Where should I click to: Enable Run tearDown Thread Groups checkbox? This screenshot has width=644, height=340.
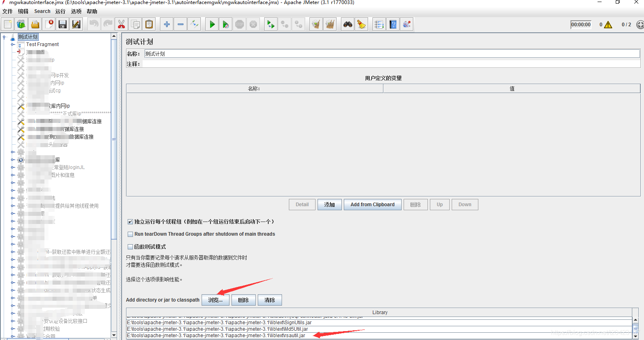[x=130, y=234]
